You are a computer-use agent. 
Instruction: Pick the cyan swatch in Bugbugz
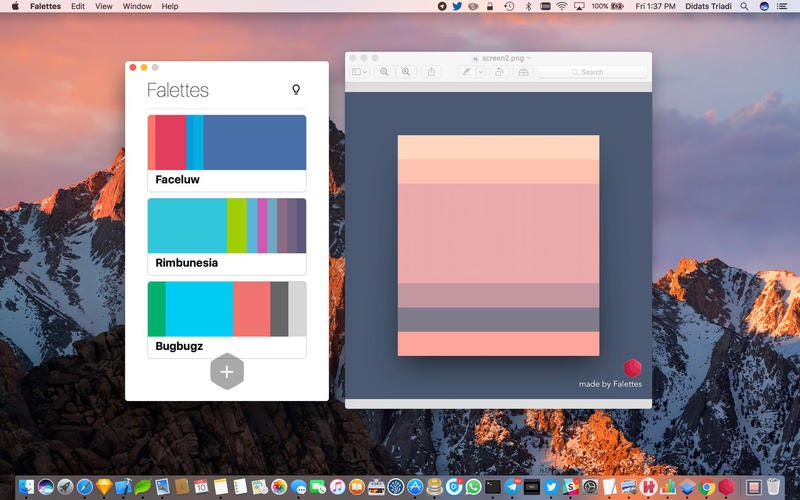[199, 309]
